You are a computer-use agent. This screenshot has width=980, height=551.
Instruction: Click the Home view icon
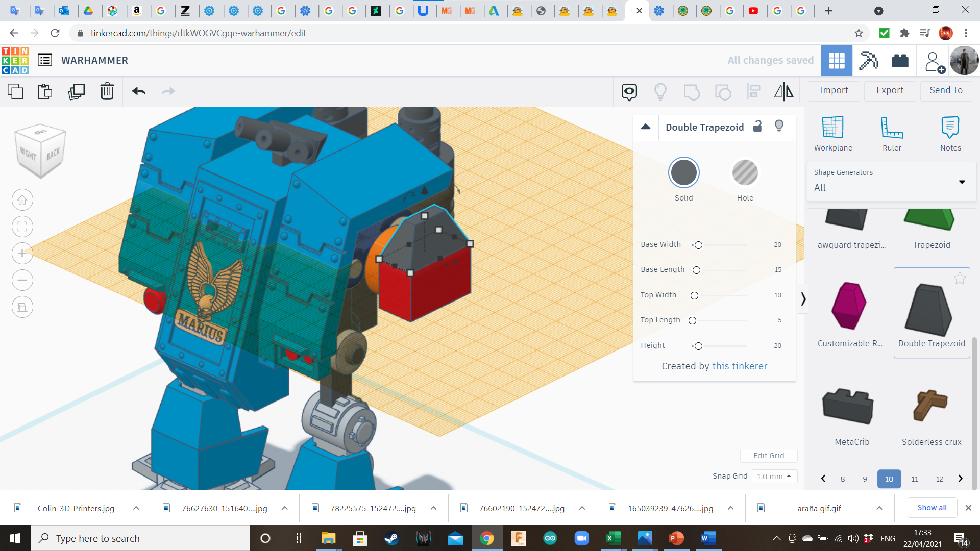click(22, 200)
